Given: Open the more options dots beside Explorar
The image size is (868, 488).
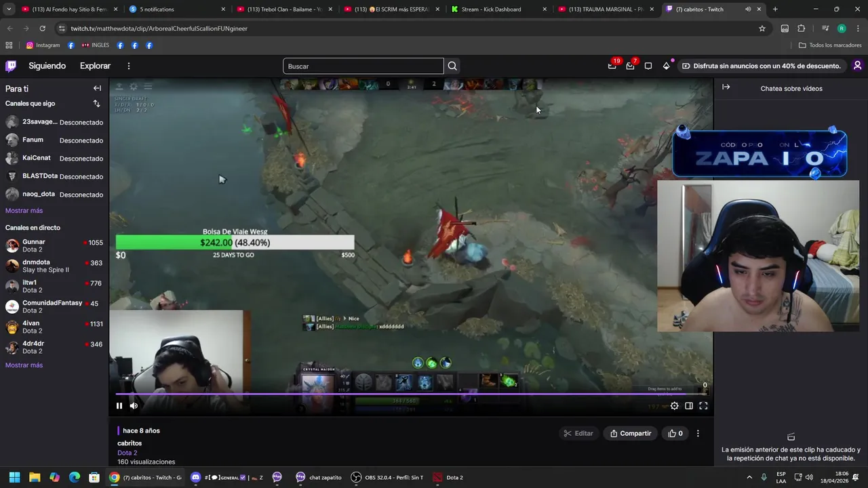Looking at the screenshot, I should coord(128,66).
